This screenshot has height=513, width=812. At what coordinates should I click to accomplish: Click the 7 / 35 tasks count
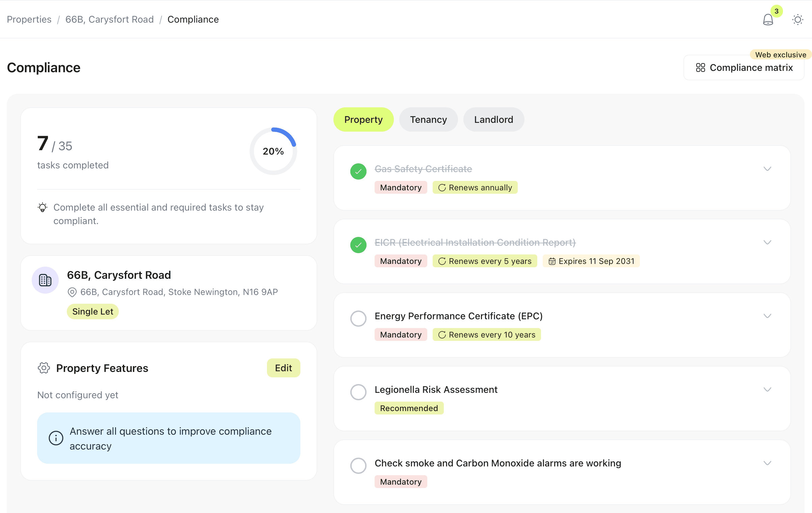tap(55, 144)
